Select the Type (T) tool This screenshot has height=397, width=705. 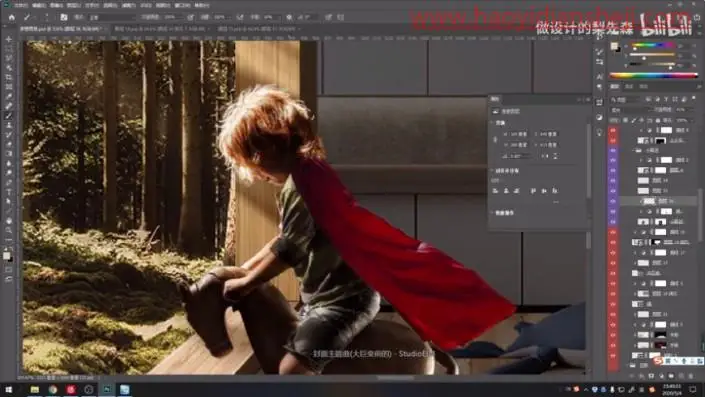coord(9,192)
